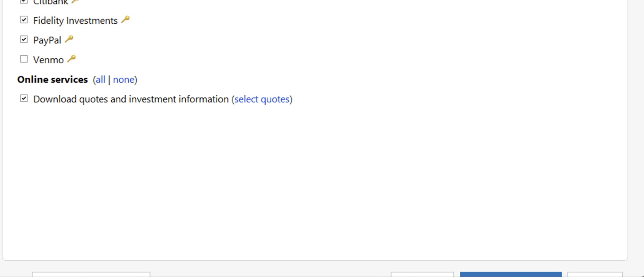
Task: Click the PayPal password key icon
Action: [x=69, y=39]
